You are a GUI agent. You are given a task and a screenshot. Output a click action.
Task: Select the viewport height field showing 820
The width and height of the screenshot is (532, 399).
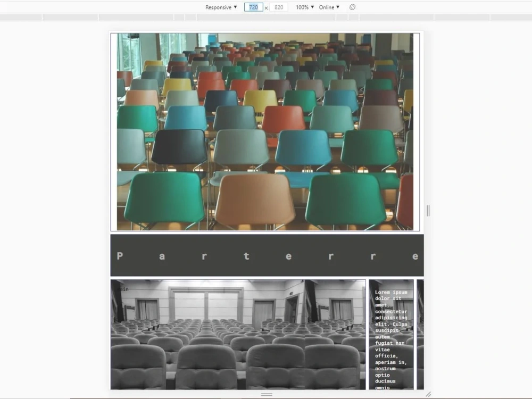click(279, 7)
